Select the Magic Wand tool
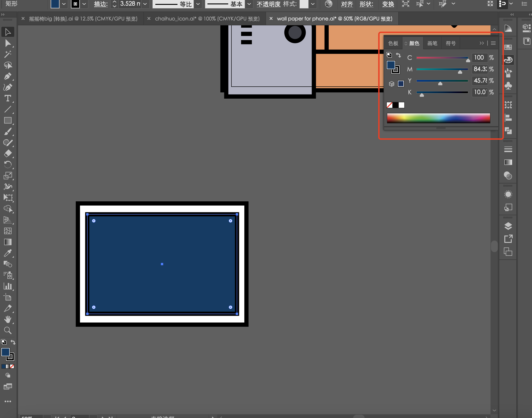This screenshot has width=532, height=418. [x=8, y=54]
